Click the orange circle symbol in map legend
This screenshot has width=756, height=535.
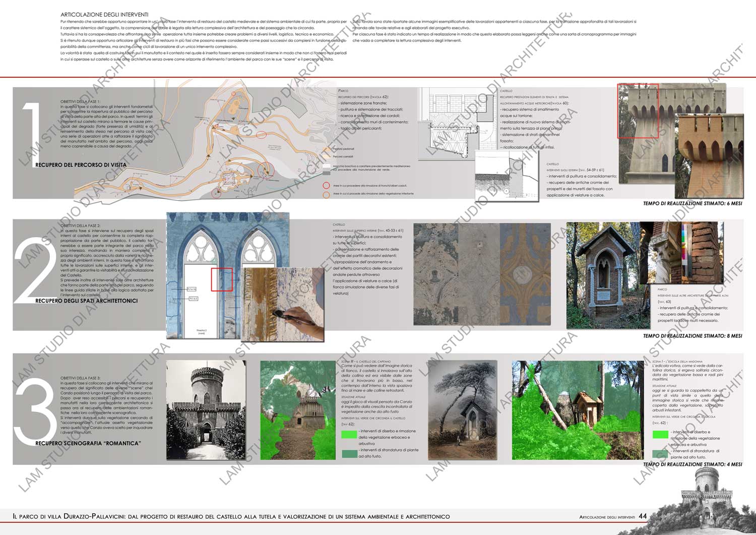[326, 194]
